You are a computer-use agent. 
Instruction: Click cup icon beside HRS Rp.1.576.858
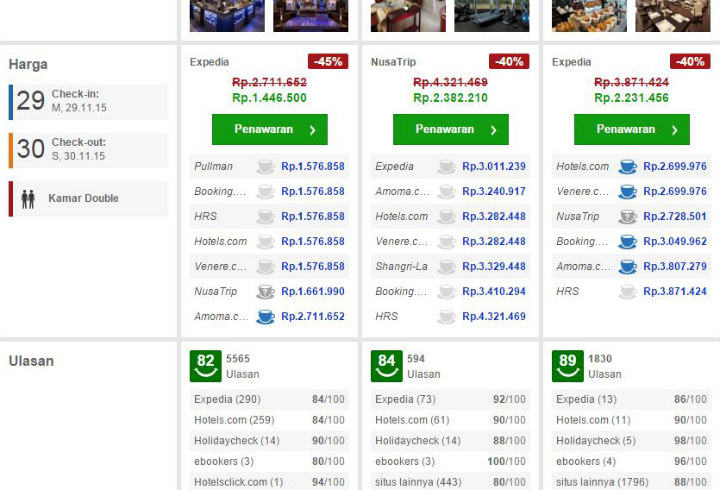[265, 216]
